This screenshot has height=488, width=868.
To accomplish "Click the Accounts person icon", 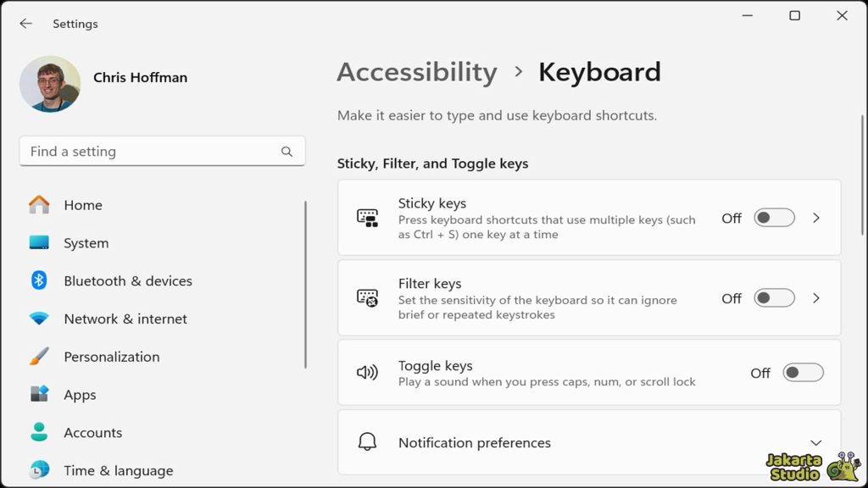I will click(x=39, y=432).
